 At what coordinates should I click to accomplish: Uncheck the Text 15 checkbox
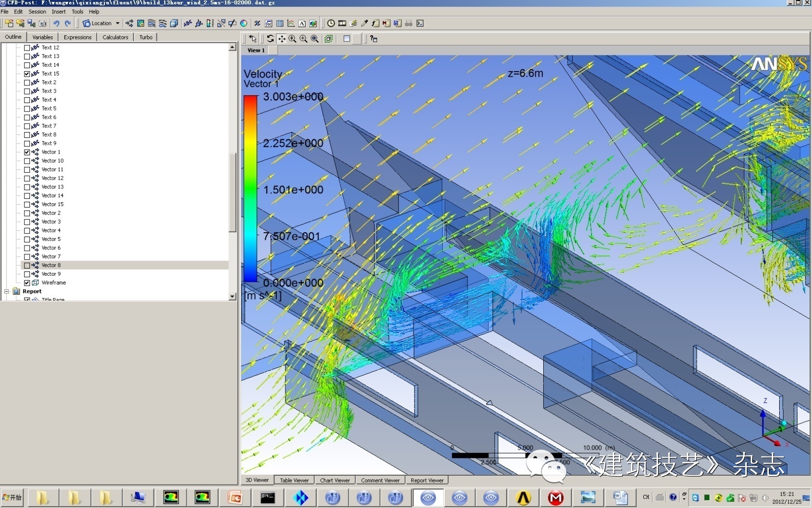pos(27,74)
